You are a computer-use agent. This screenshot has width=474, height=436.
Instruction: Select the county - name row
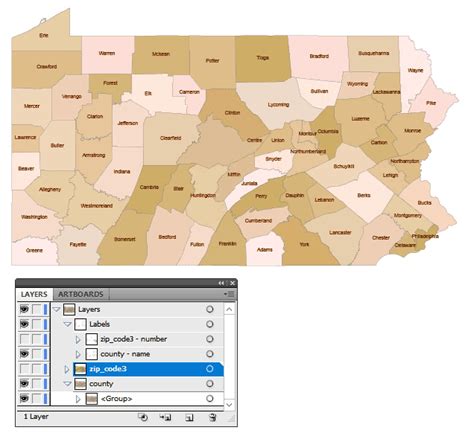coord(137,354)
